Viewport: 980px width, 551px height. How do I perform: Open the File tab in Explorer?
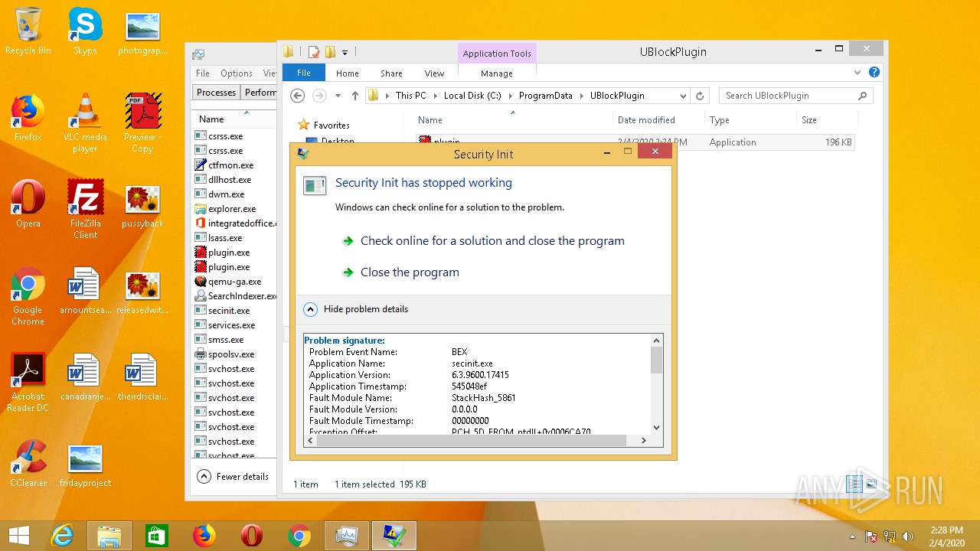304,73
